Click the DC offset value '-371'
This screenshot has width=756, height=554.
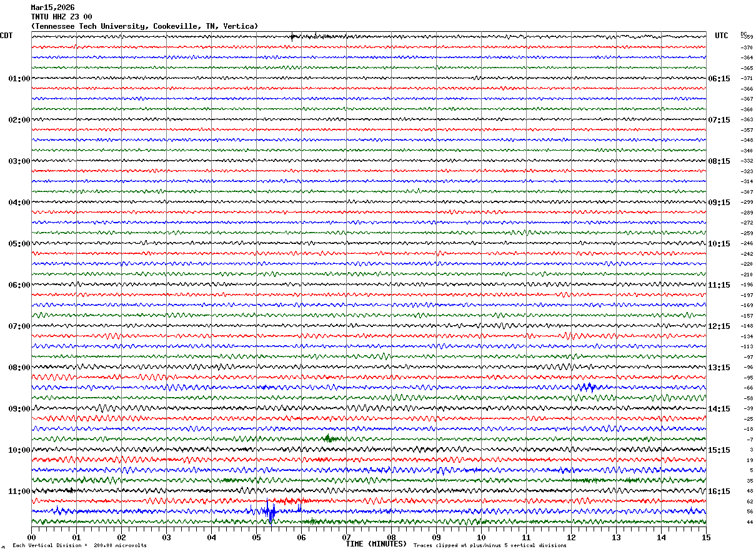[x=747, y=79]
